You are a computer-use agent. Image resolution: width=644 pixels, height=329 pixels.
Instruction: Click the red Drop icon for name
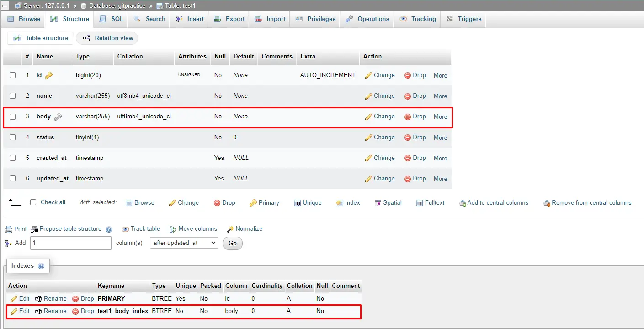(x=408, y=96)
